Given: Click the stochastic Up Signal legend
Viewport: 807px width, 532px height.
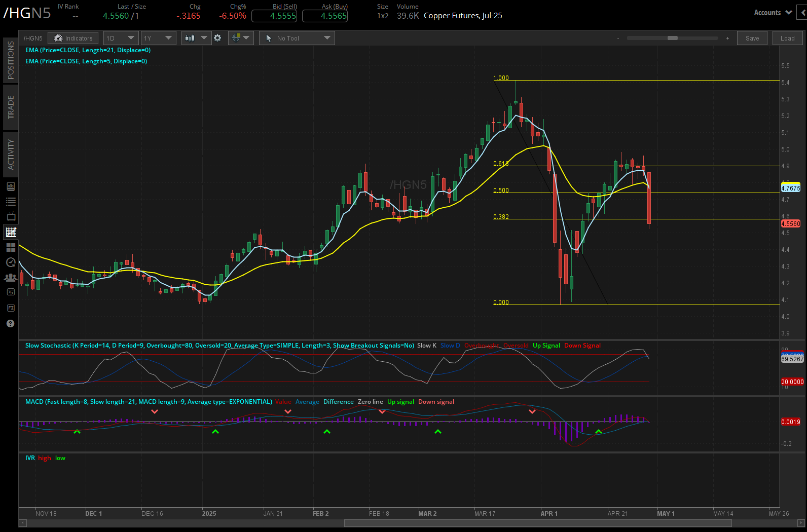Looking at the screenshot, I should coord(546,346).
